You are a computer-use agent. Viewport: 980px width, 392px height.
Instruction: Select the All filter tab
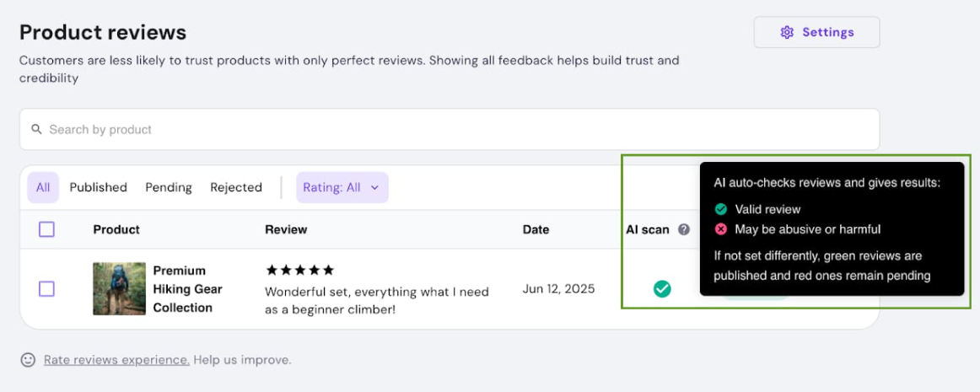43,187
